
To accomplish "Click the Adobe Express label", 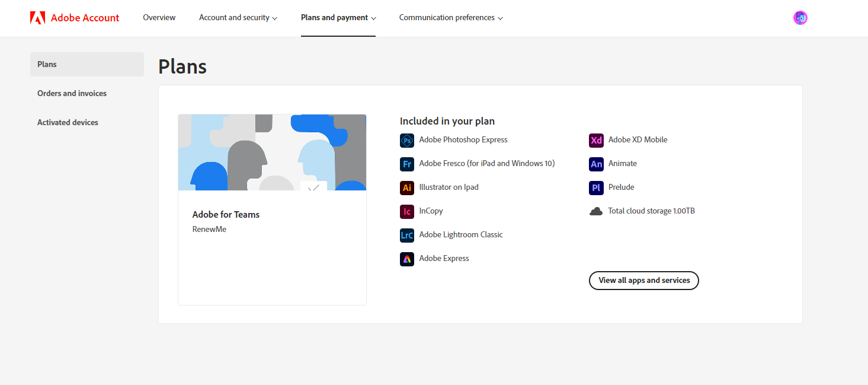I will (x=444, y=259).
